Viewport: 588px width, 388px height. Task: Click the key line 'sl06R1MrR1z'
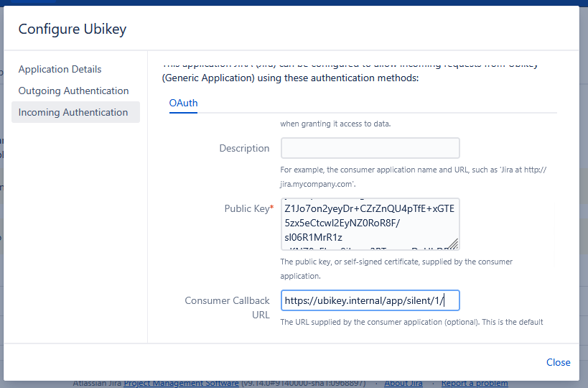tap(313, 237)
